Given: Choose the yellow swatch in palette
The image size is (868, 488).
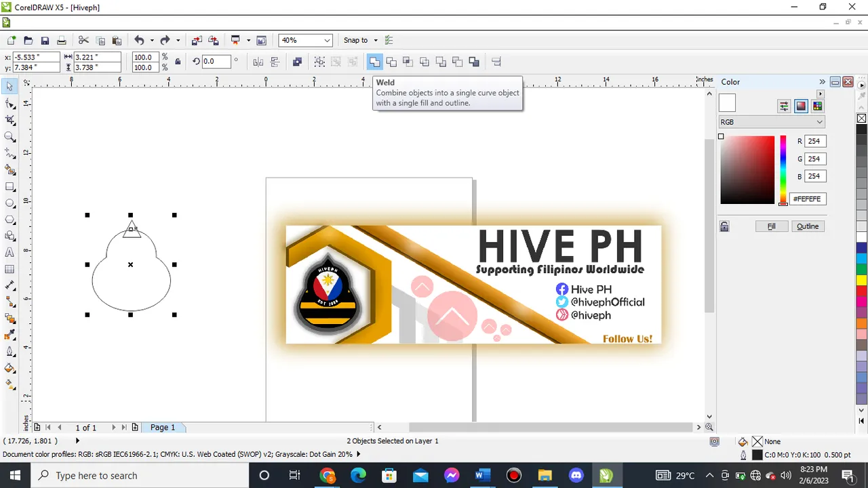Looking at the screenshot, I should tap(861, 280).
